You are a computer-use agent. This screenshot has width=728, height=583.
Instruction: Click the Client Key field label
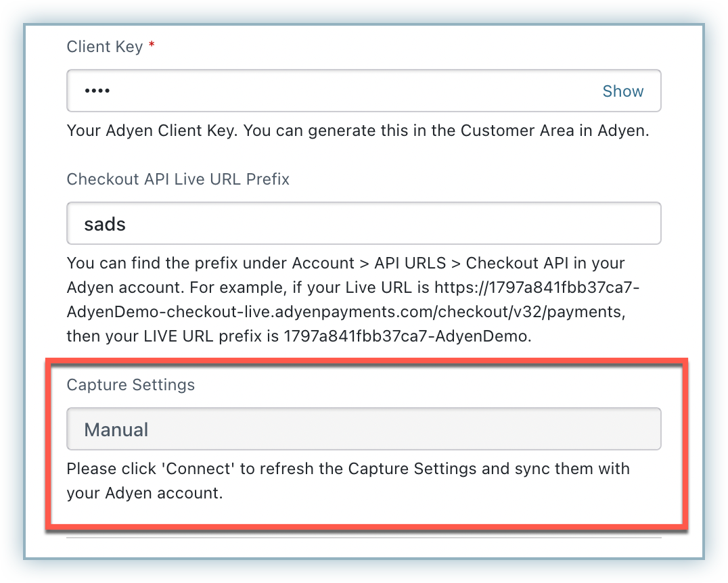(104, 47)
